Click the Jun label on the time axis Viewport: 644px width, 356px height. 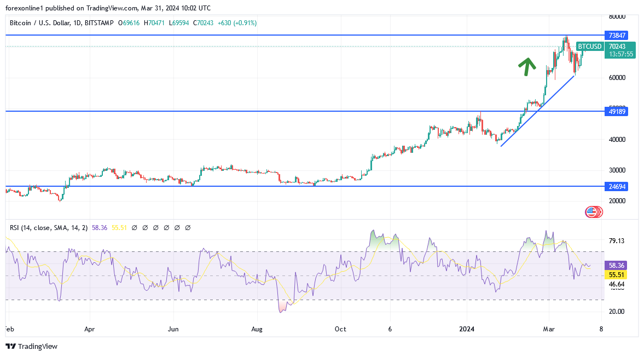coord(173,329)
